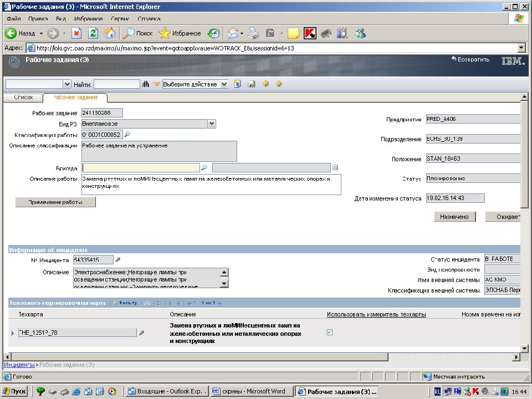Viewport: 532px width, 399px height.
Task: Click the main vertical scrollbar down arrow
Action: coord(524,349)
